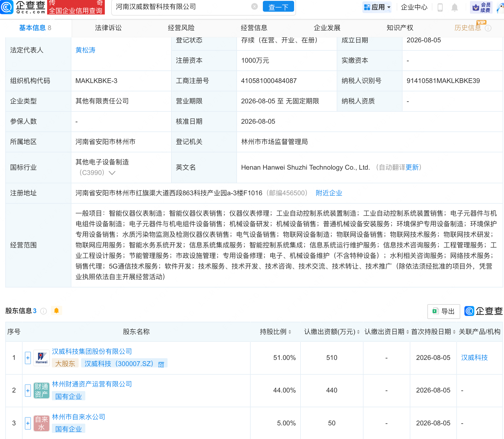Click the 查一下 search button
The image size is (504, 439).
(278, 7)
